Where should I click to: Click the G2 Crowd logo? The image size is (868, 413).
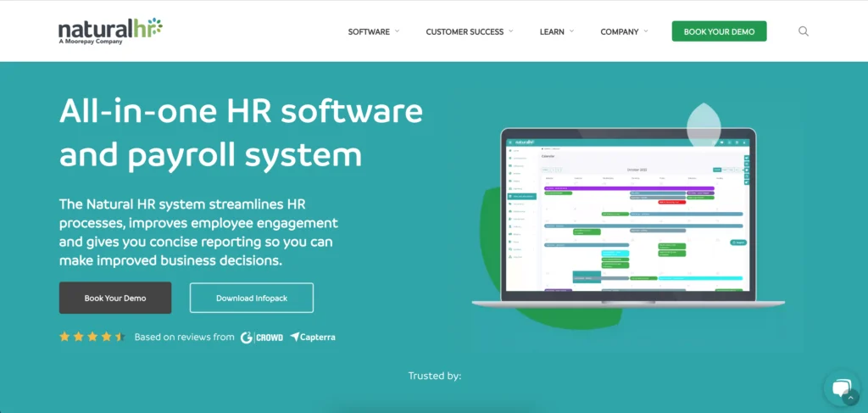click(x=262, y=337)
